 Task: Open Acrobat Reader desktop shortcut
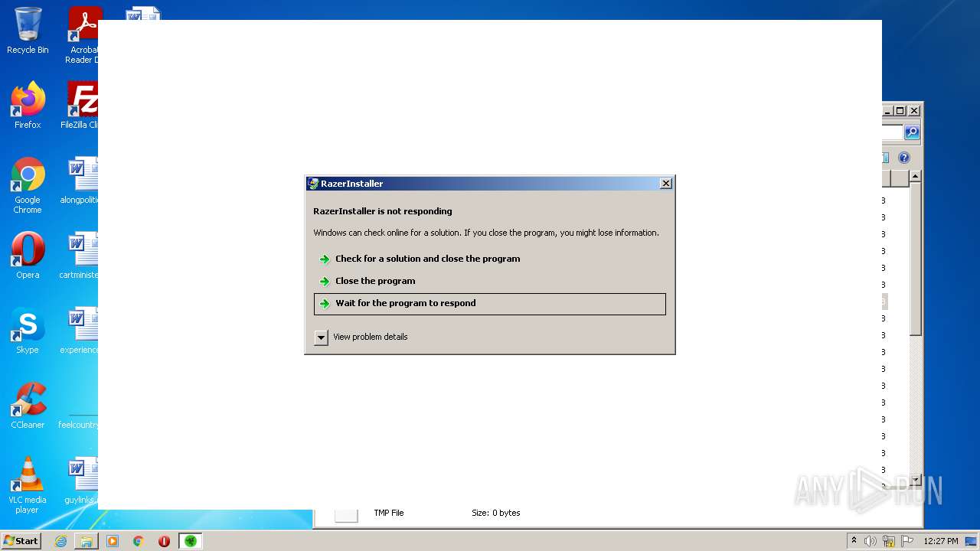pyautogui.click(x=83, y=35)
